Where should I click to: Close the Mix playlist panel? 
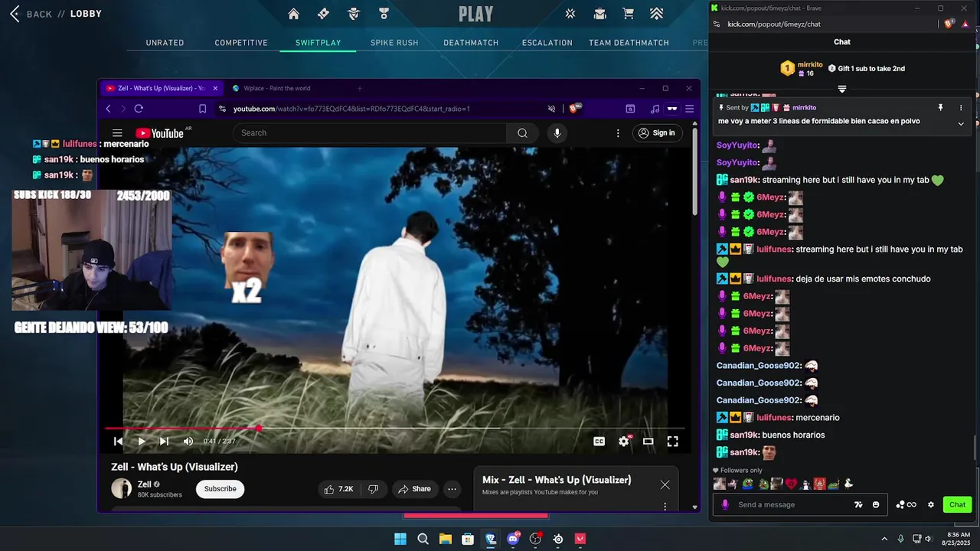665,484
